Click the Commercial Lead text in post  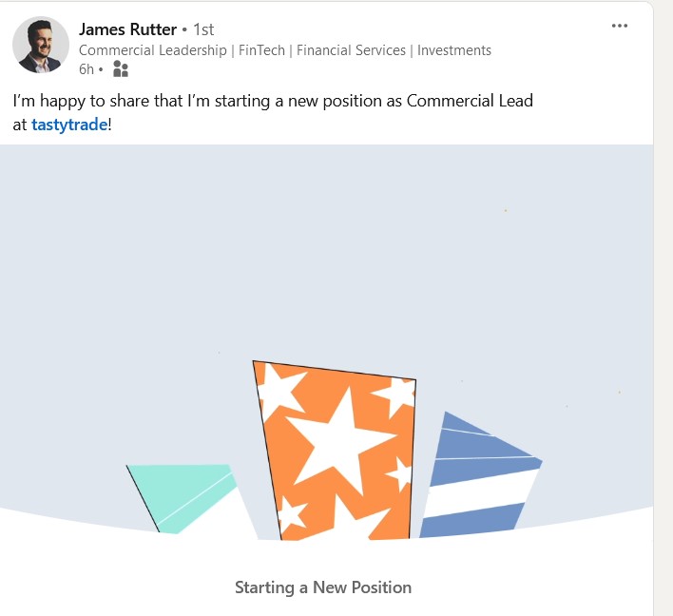click(x=470, y=100)
